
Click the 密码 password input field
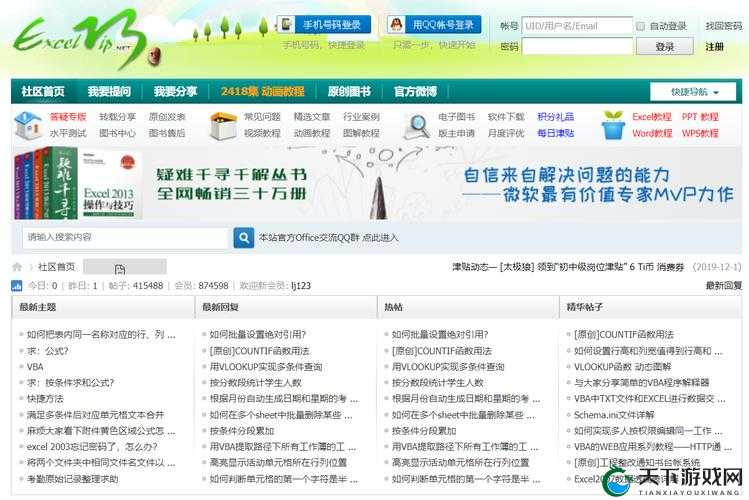pyautogui.click(x=577, y=46)
